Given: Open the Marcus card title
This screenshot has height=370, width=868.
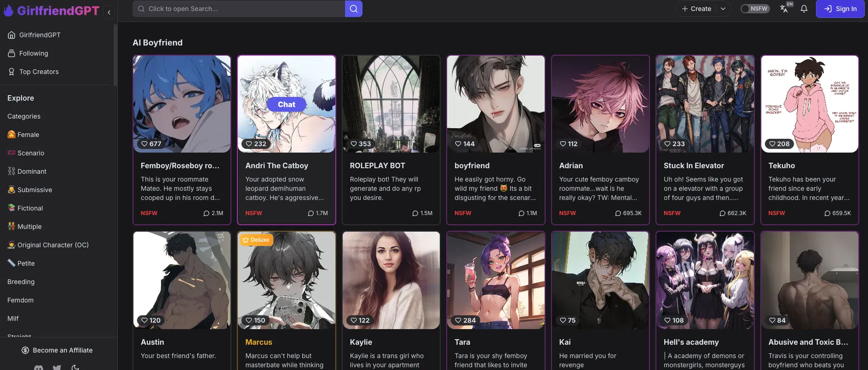Looking at the screenshot, I should [x=258, y=342].
